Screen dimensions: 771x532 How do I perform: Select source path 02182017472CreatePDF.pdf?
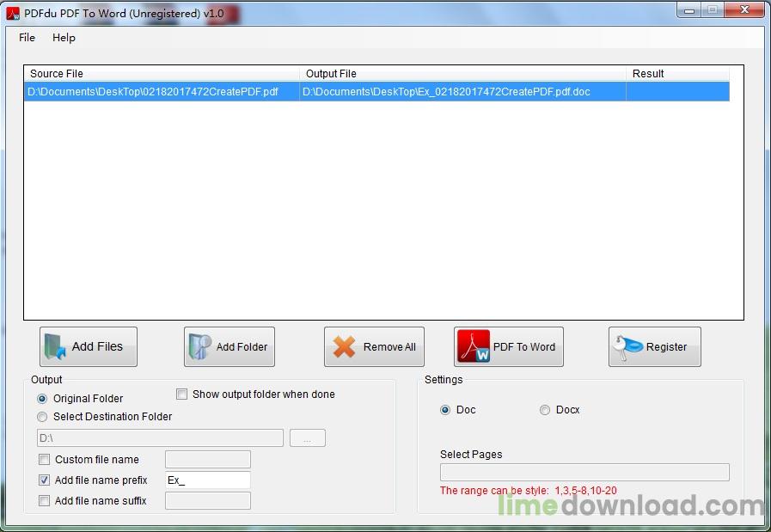(153, 91)
